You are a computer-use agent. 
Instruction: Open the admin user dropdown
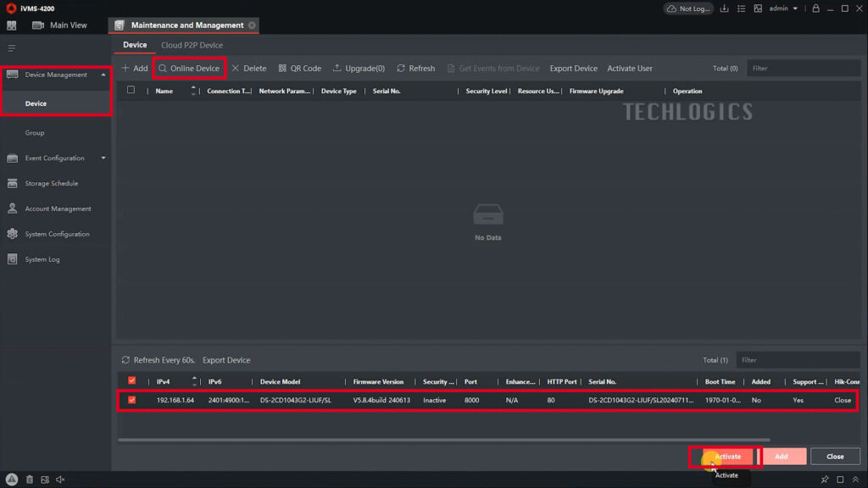(x=783, y=8)
